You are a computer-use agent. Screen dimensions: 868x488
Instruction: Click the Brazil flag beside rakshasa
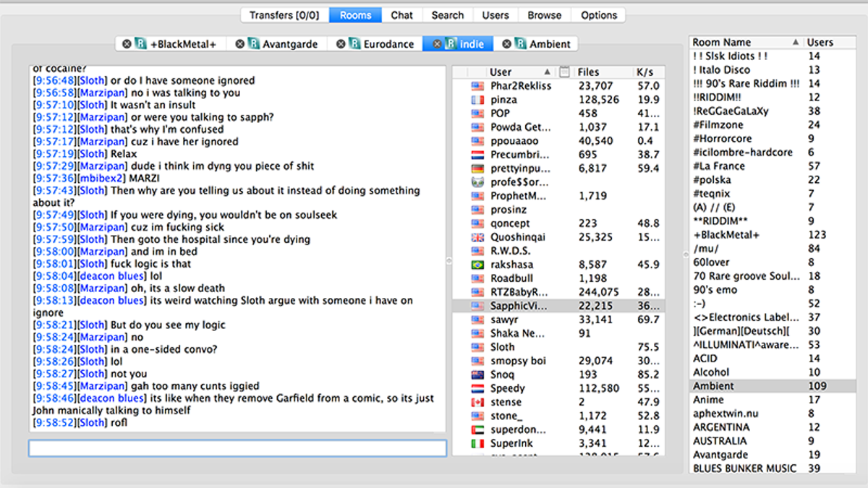coord(477,265)
